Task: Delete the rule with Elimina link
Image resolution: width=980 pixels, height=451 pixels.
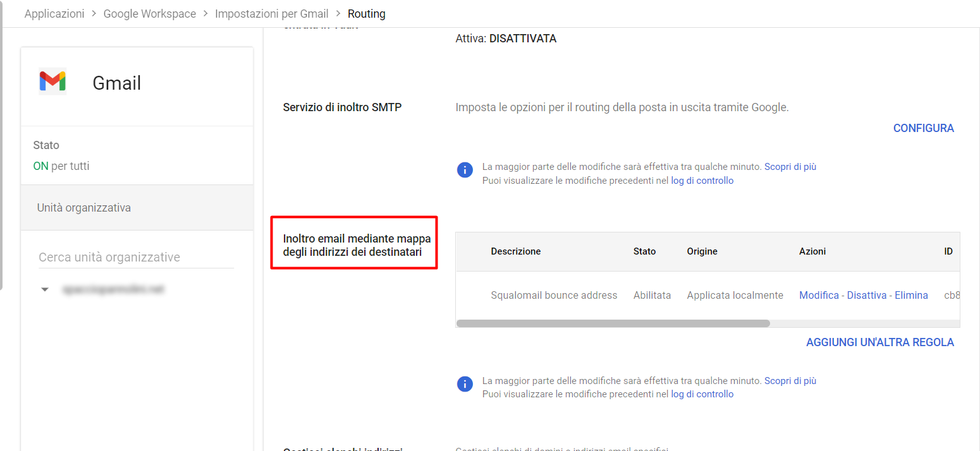Action: [x=911, y=295]
